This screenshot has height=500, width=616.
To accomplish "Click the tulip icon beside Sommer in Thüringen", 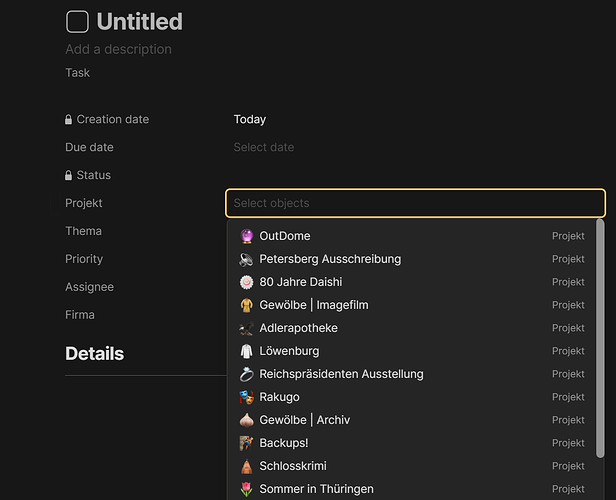I will click(246, 489).
